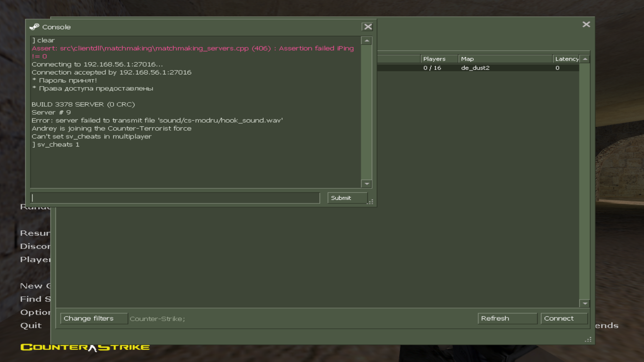Refresh the server list

(507, 318)
